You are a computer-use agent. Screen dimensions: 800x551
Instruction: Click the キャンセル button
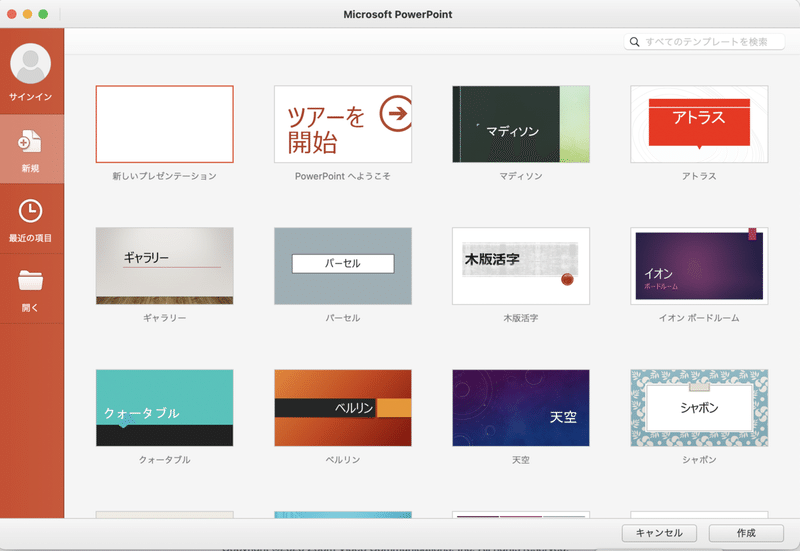[659, 533]
